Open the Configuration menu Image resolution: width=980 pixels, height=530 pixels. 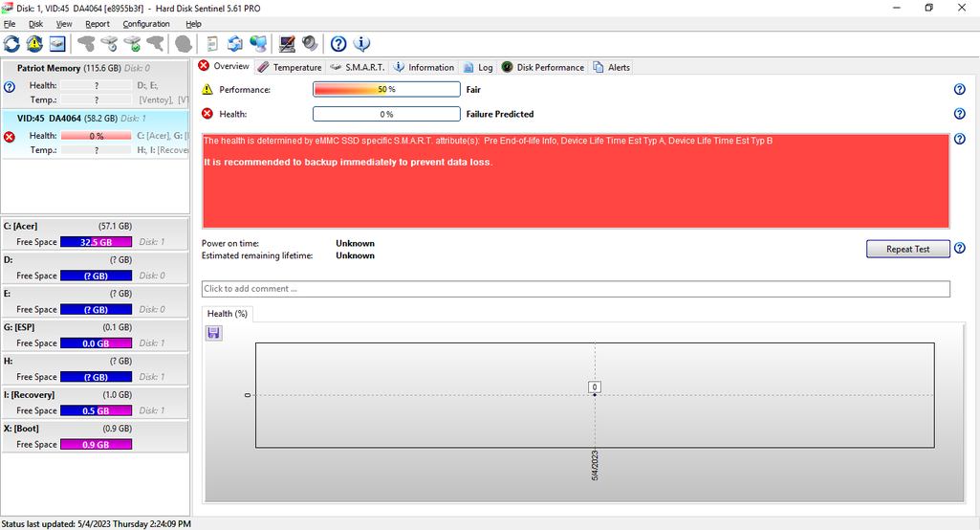146,24
